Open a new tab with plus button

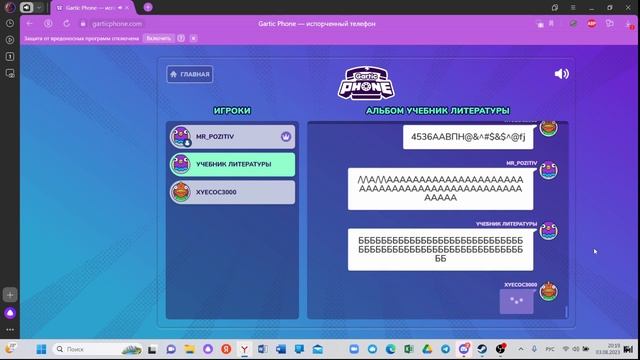(x=148, y=7)
